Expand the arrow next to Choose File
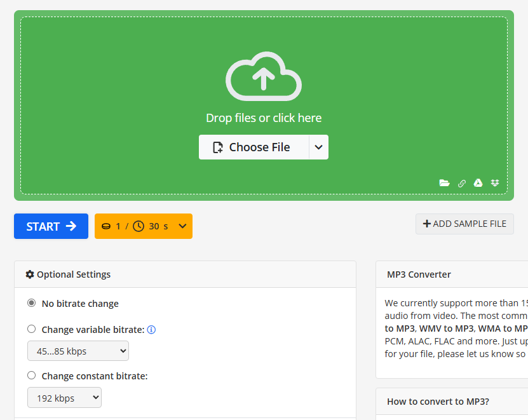This screenshot has height=420, width=528. coord(319,147)
